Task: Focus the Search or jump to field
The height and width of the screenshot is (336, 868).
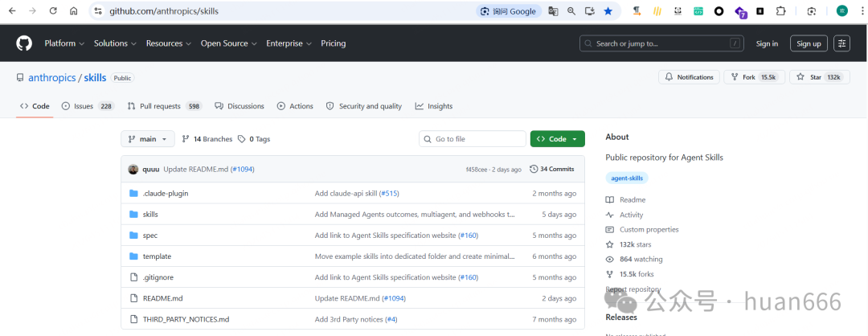Action: [x=662, y=43]
